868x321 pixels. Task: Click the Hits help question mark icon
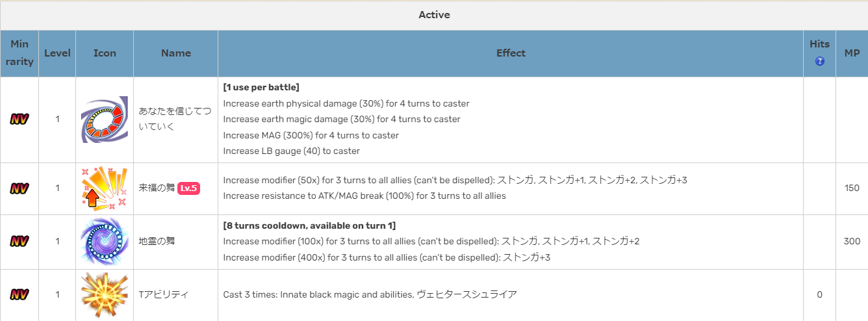coord(819,61)
